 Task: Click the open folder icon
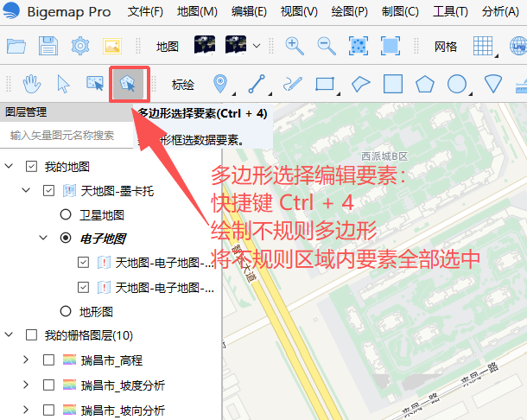16,46
